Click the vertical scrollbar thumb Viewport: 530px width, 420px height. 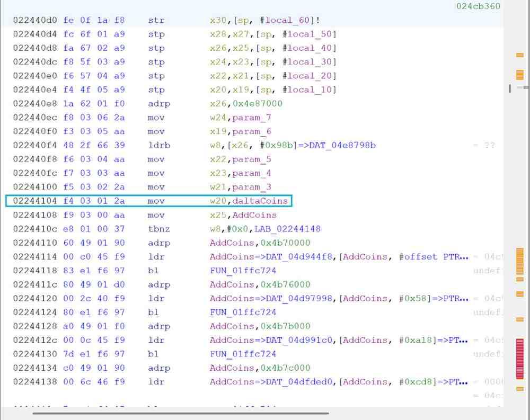point(510,88)
